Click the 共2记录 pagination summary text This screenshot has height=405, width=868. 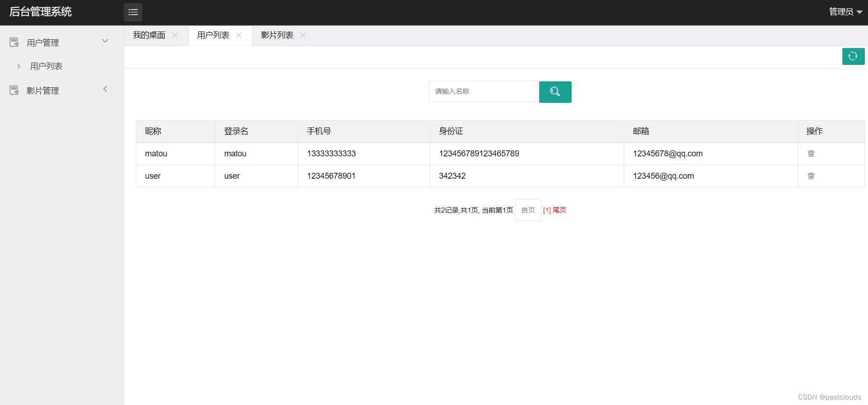point(473,210)
